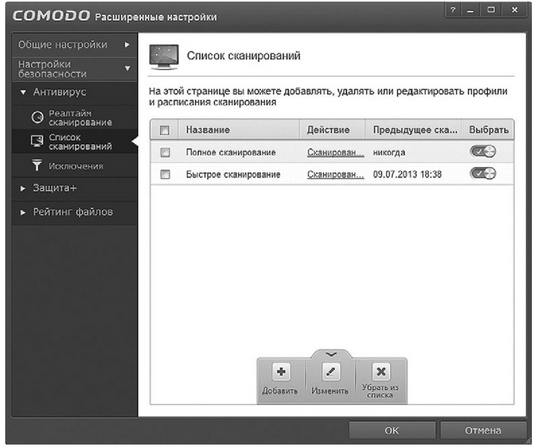The height and width of the screenshot is (448, 538).
Task: Tick the Полное сканирование checkbox
Action: pyautogui.click(x=165, y=152)
